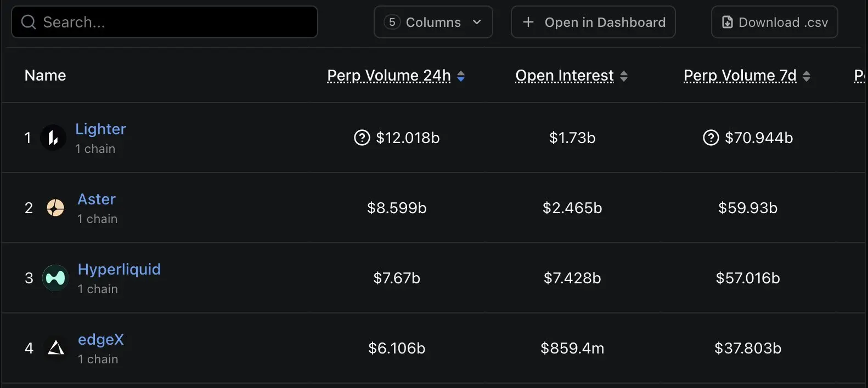Image resolution: width=868 pixels, height=388 pixels.
Task: Click the magnifying glass search icon
Action: (x=29, y=22)
